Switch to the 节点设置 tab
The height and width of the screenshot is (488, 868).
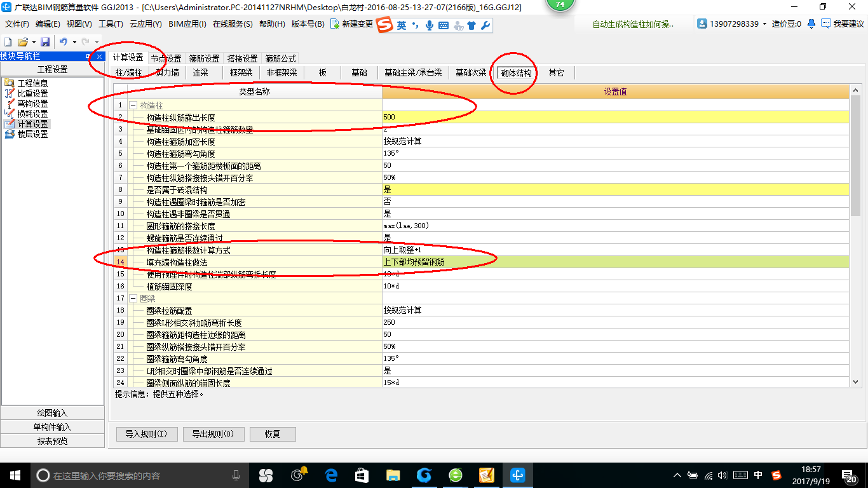pyautogui.click(x=166, y=58)
